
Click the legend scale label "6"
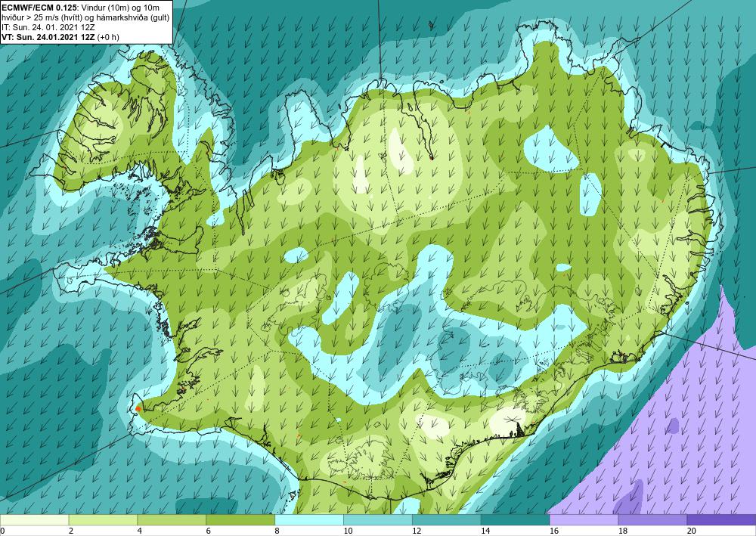click(209, 531)
